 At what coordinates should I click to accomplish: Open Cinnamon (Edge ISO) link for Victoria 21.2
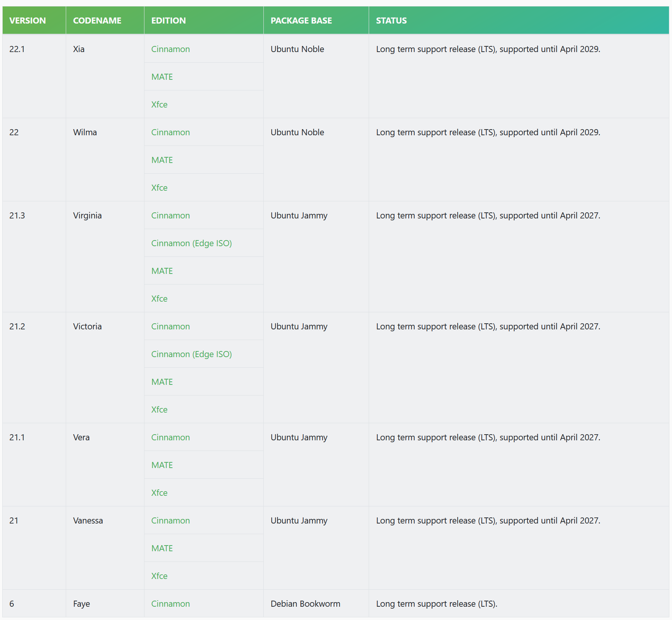point(191,354)
